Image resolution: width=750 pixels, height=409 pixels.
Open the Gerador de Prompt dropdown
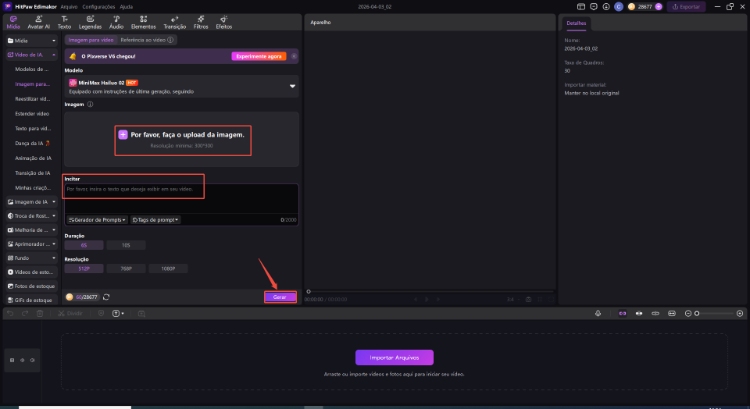(x=96, y=219)
